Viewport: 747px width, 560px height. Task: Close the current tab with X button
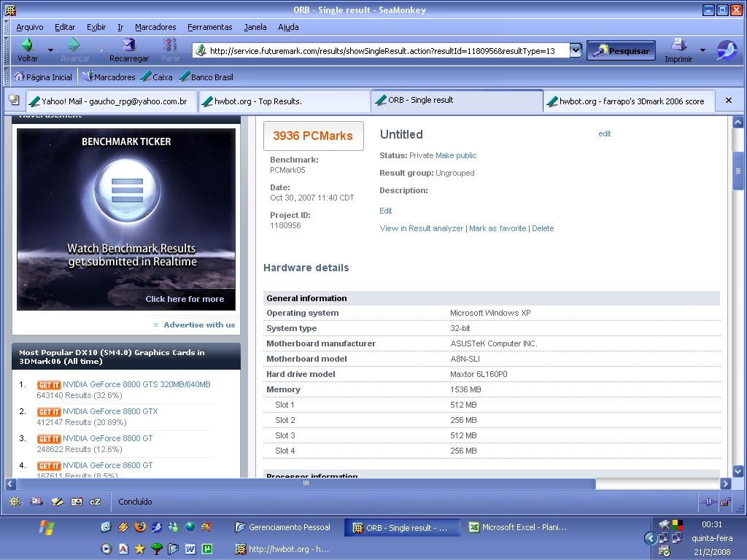coord(729,101)
